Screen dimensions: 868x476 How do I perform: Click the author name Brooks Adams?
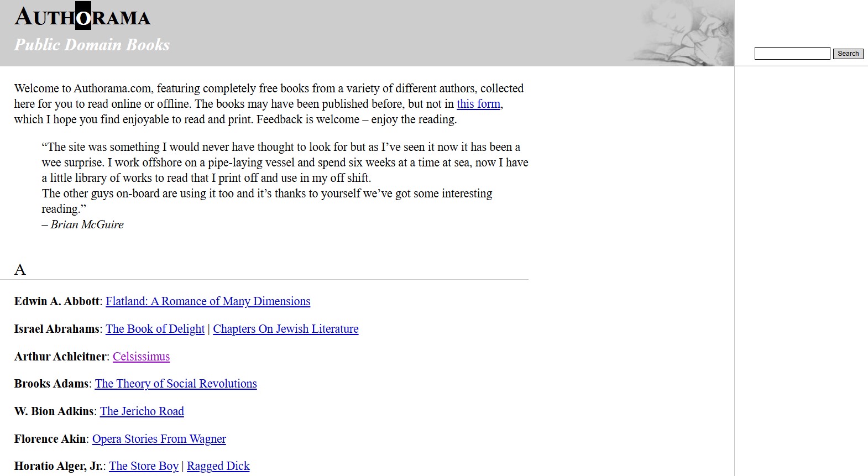click(51, 384)
